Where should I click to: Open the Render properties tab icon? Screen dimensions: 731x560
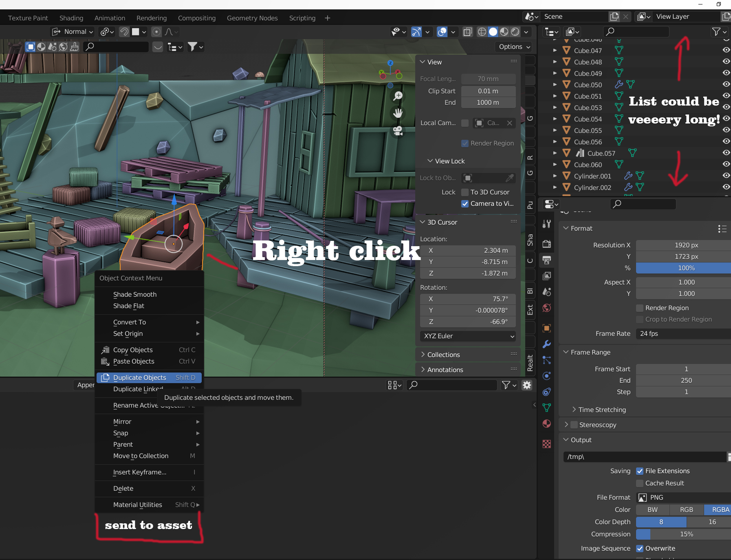(x=547, y=244)
